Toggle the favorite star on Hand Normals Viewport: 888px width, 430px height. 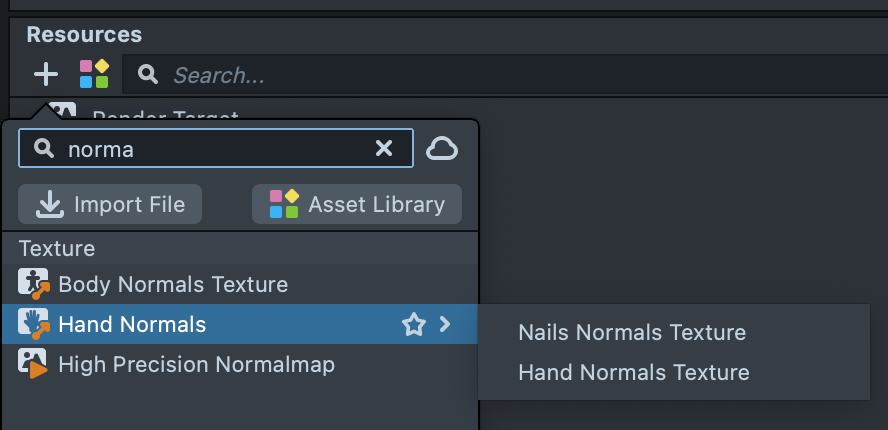413,324
